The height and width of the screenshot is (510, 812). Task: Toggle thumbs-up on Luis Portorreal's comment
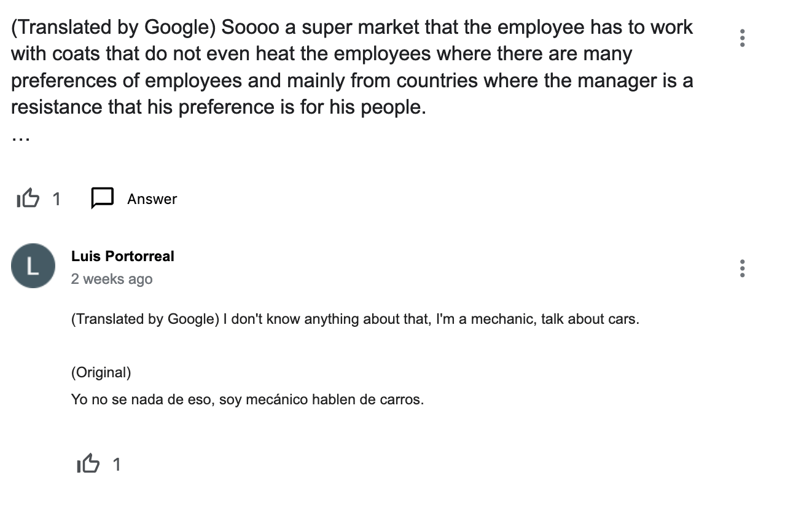coord(88,464)
